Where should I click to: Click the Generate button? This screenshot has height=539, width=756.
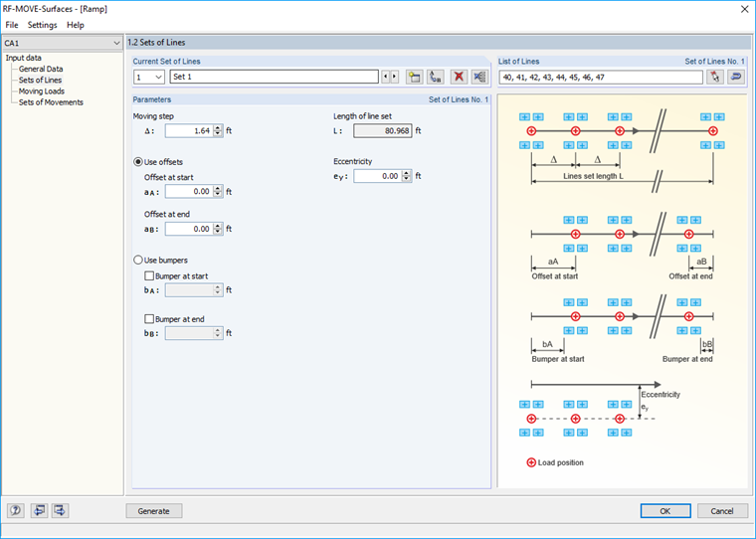(x=154, y=510)
